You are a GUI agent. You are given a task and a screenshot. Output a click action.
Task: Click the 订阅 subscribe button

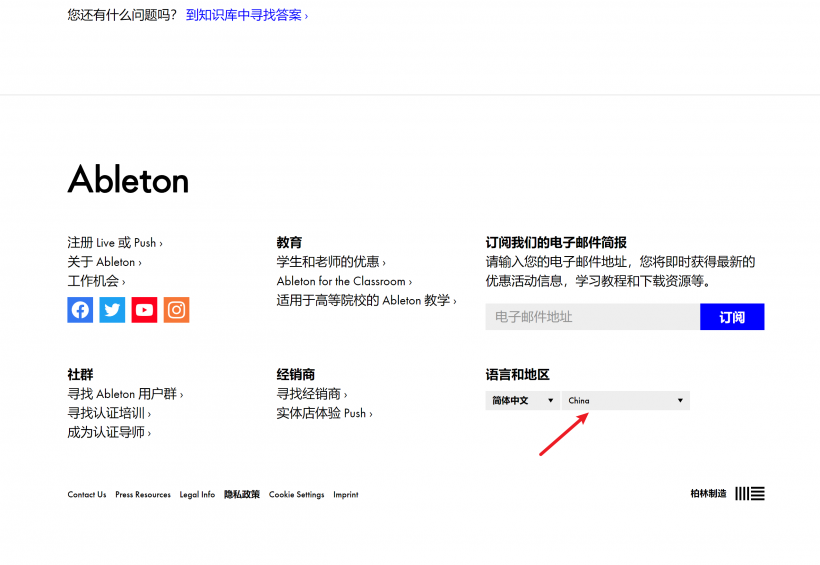732,317
